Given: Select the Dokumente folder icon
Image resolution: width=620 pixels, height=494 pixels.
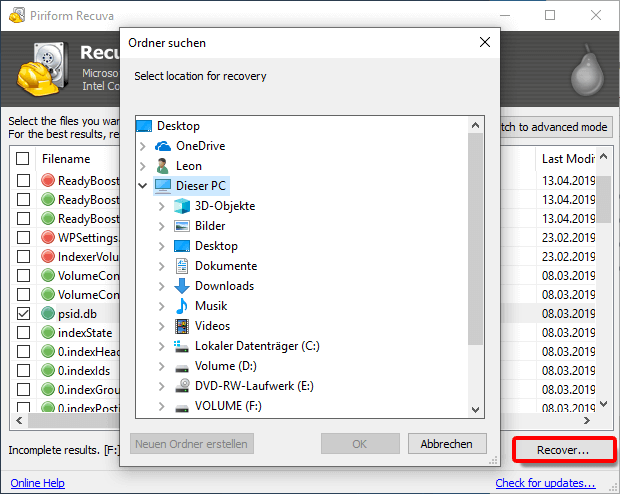Looking at the screenshot, I should coord(182,266).
